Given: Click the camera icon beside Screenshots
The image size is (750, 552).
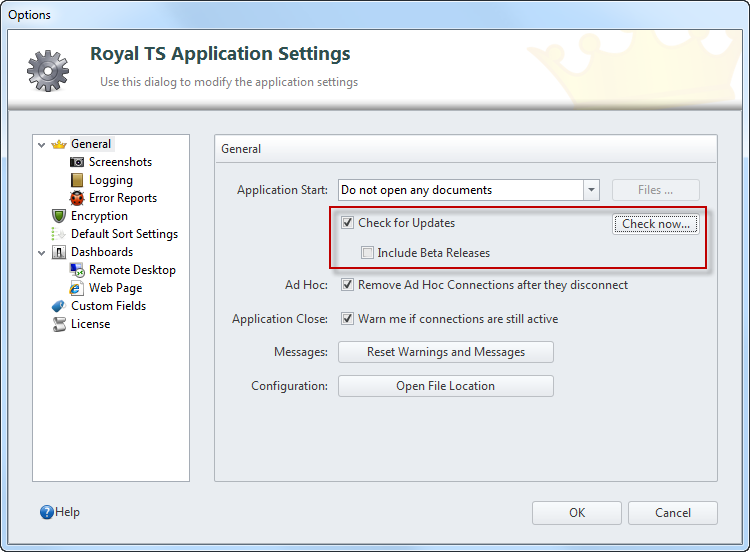Looking at the screenshot, I should (x=78, y=162).
